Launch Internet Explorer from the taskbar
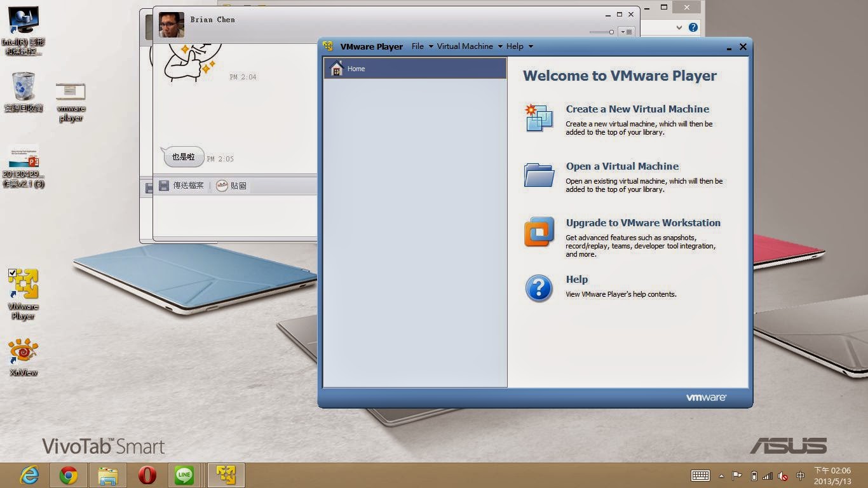Screen dimensions: 868x488 click(x=29, y=475)
